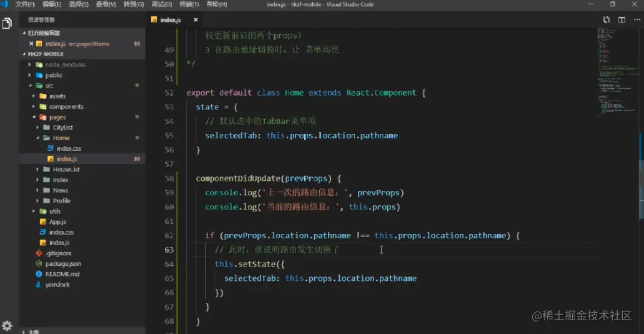Click React.Component on line 52
Viewport: 644px width, 334px height.
tap(381, 93)
